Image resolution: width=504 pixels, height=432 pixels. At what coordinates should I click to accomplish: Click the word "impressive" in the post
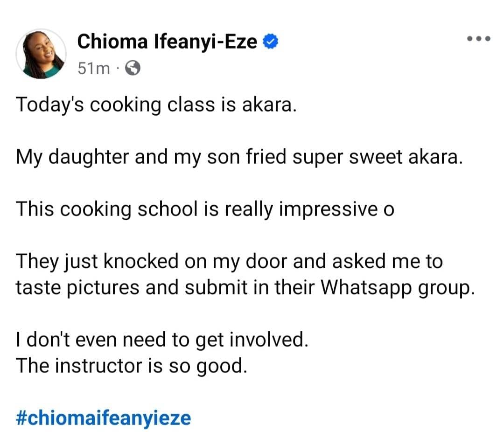coord(328,209)
